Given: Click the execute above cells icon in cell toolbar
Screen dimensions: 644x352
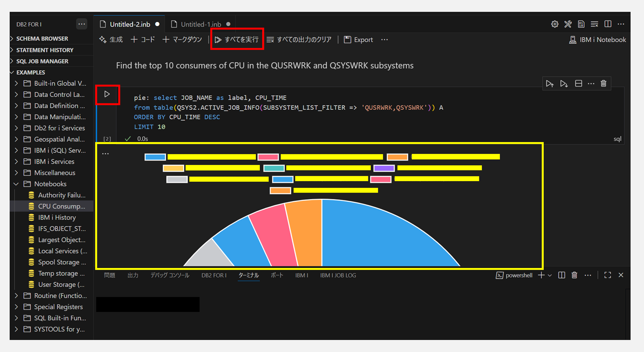Looking at the screenshot, I should click(550, 84).
